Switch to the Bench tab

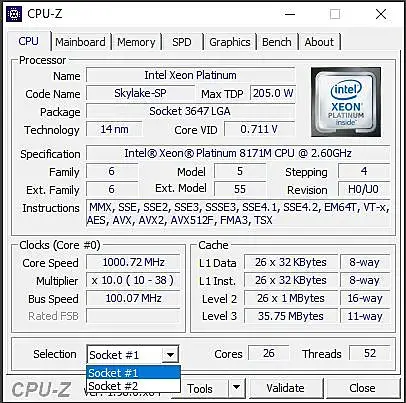[276, 42]
